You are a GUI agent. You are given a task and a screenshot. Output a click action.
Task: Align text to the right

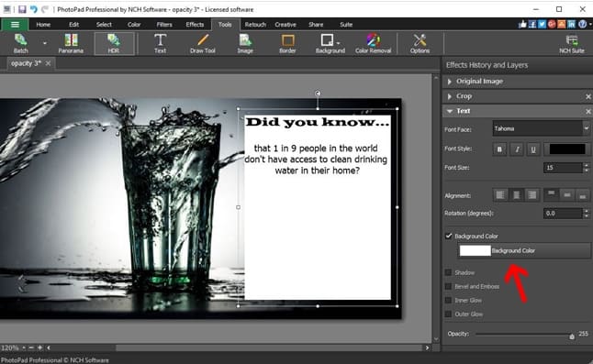pyautogui.click(x=532, y=195)
